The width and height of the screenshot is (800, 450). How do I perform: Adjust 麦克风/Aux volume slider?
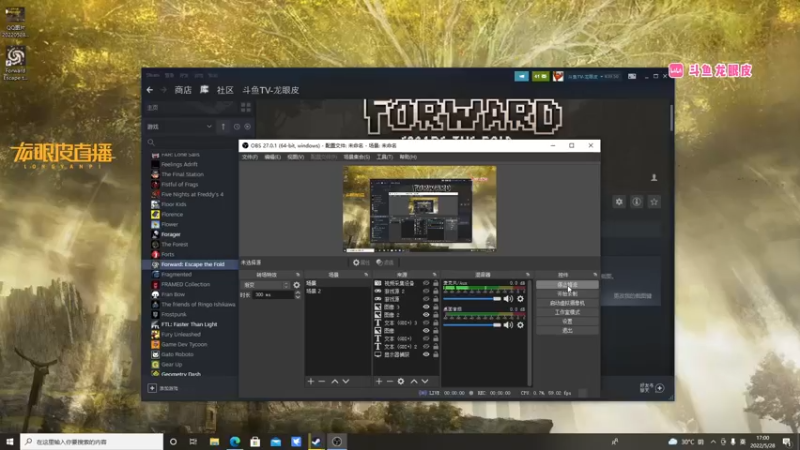(472, 298)
